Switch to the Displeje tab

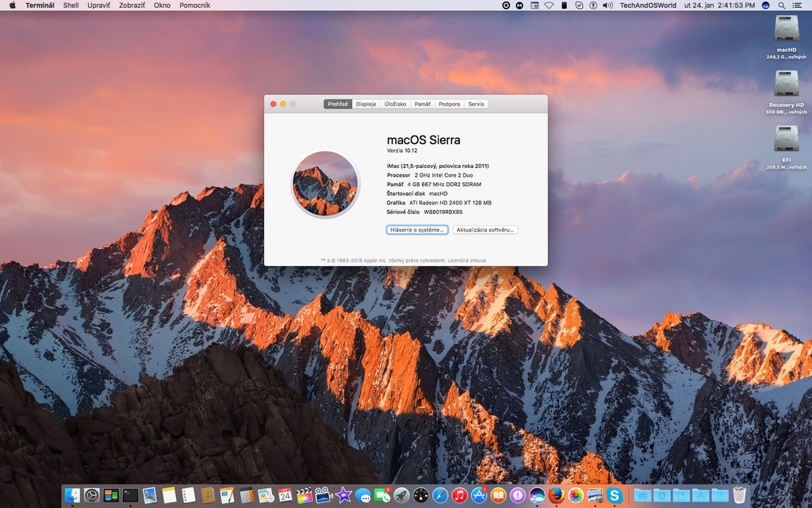click(366, 104)
